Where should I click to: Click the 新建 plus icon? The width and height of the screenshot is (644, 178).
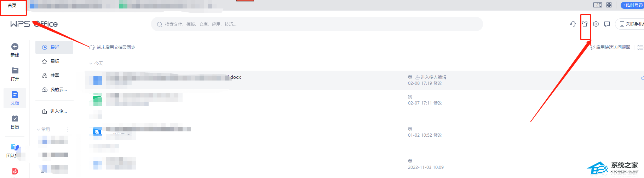click(x=15, y=47)
